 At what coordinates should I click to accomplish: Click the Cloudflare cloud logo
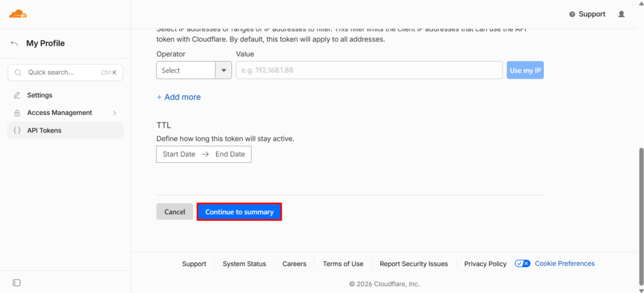[18, 14]
